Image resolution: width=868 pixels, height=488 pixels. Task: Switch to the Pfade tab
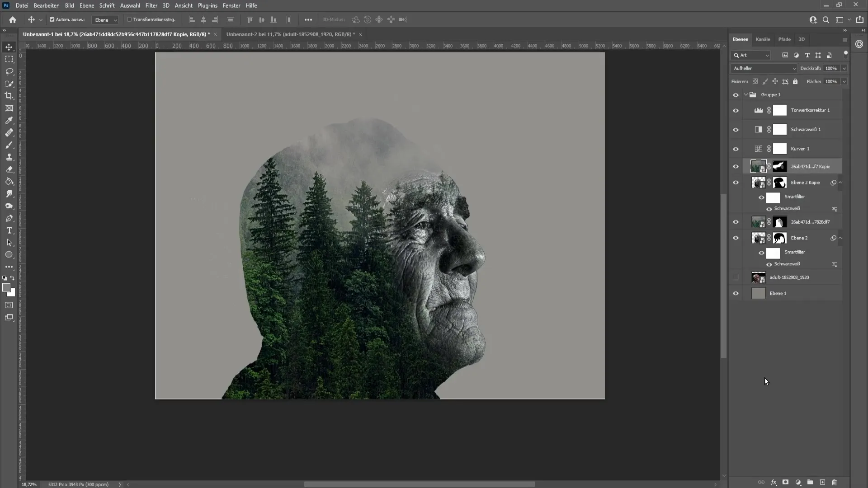point(784,39)
